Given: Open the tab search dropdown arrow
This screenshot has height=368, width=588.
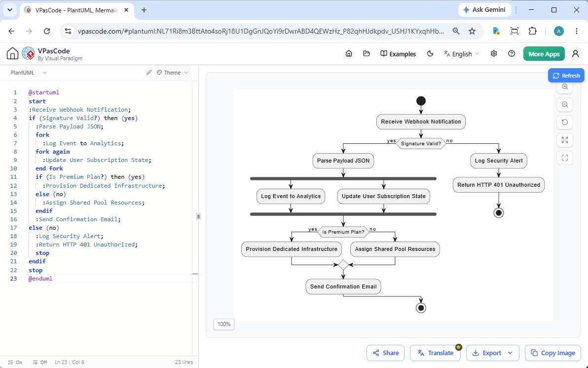Looking at the screenshot, I should [10, 10].
